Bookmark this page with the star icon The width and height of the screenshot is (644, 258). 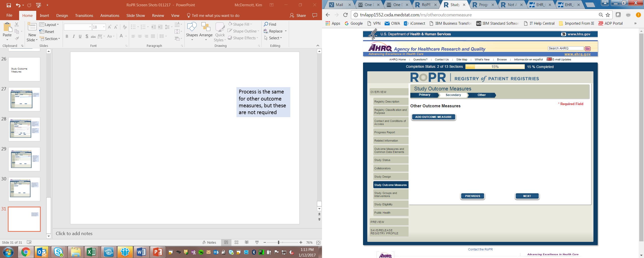click(x=608, y=15)
